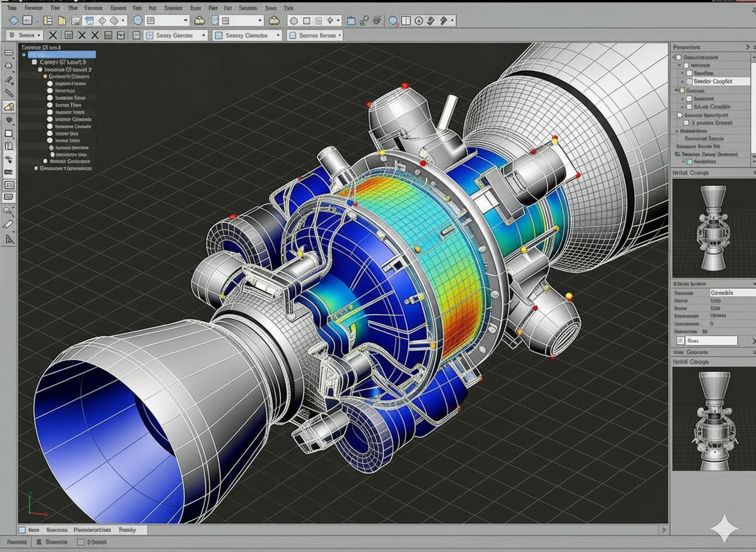Viewport: 756px width, 552px height.
Task: Toggle the D bersk checkbox in the status bar
Action: (80, 542)
